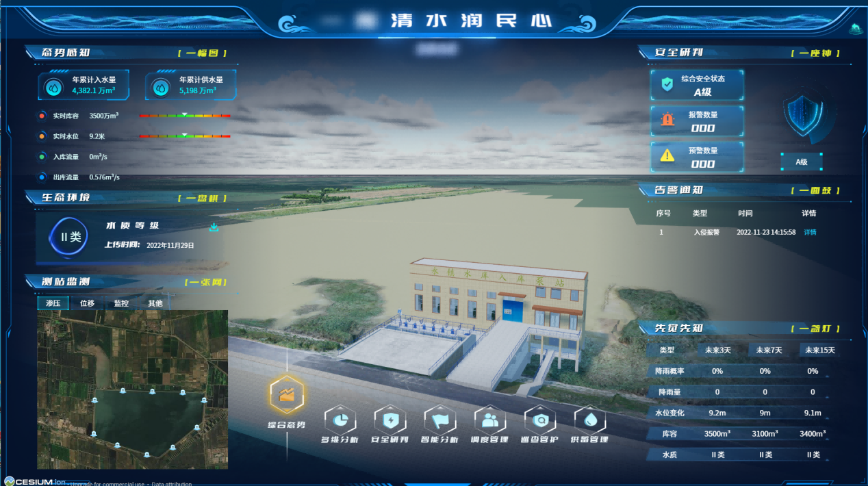The width and height of the screenshot is (868, 486).
Task: Select the 安全研判 shield icon
Action: (390, 420)
